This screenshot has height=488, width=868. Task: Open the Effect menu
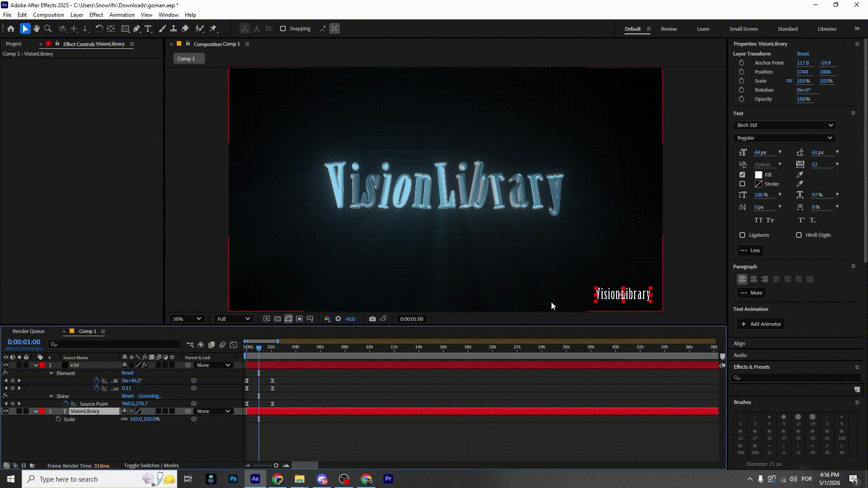(96, 15)
